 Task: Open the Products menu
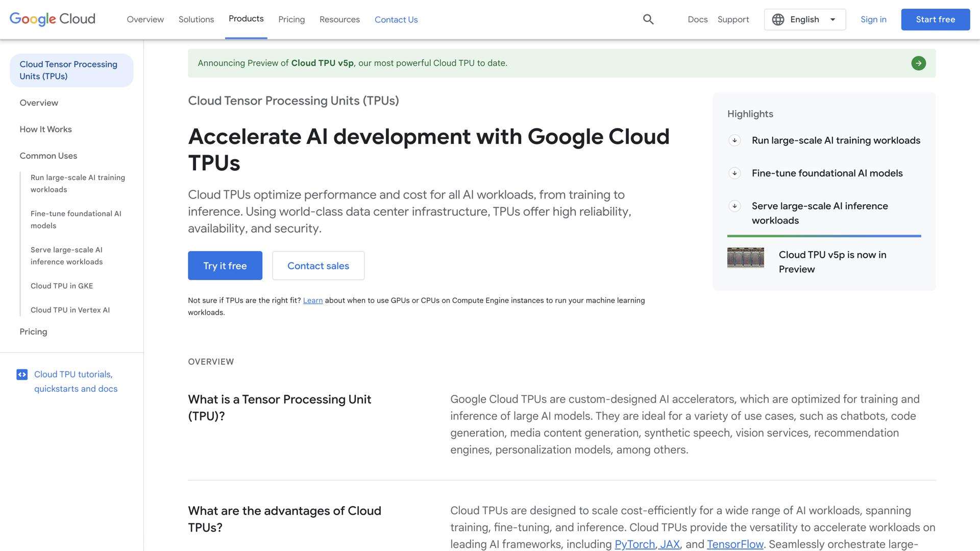(x=246, y=19)
